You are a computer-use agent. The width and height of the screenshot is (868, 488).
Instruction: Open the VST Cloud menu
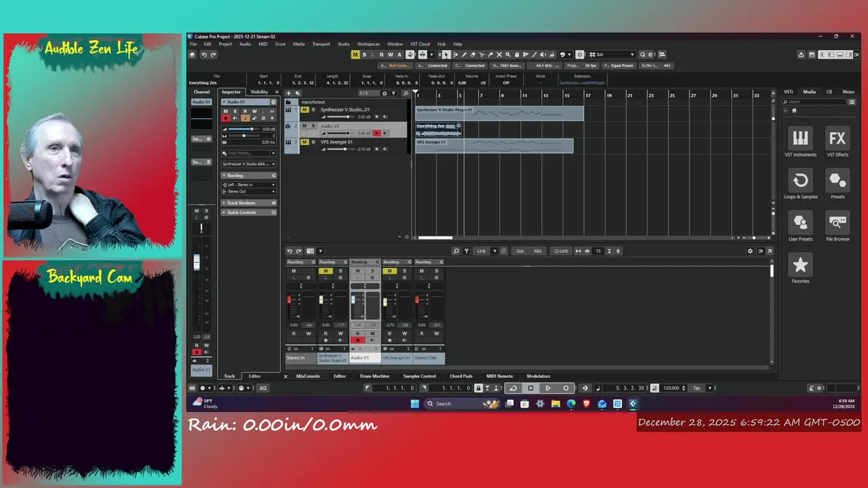(420, 44)
